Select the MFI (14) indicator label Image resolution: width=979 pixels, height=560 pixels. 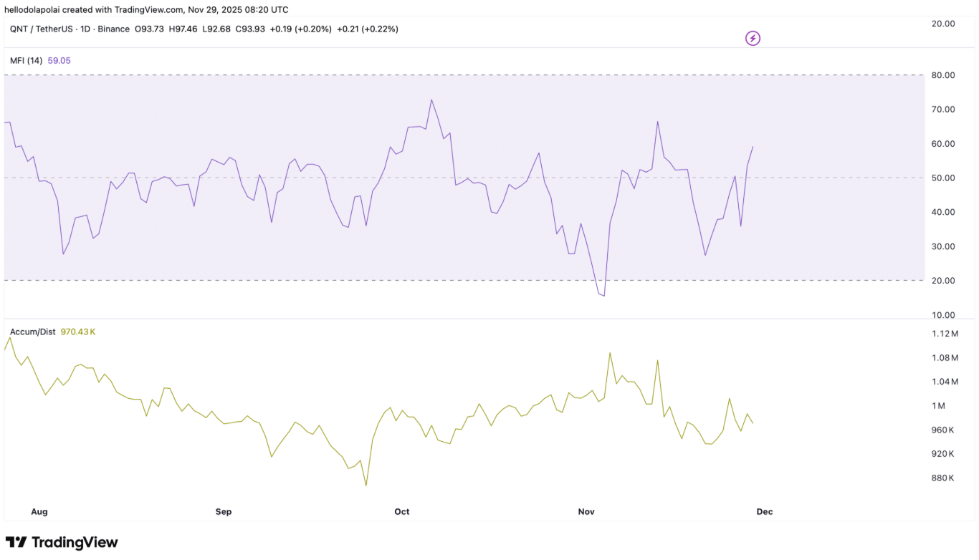(x=26, y=61)
